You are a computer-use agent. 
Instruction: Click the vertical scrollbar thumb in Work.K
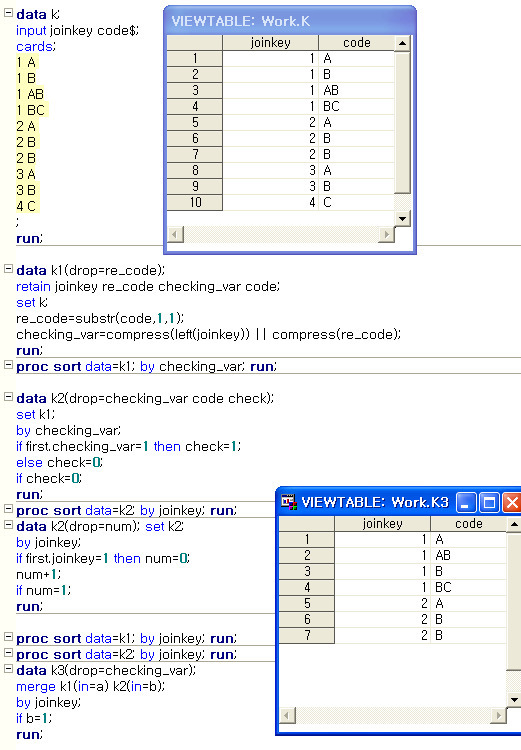402,122
